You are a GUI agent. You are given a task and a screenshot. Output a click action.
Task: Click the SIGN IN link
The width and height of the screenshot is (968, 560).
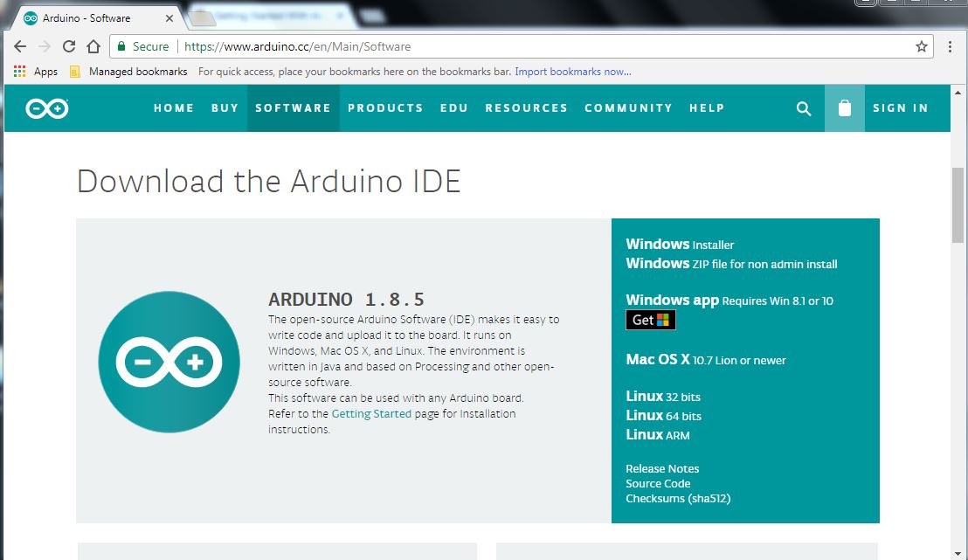tap(900, 108)
